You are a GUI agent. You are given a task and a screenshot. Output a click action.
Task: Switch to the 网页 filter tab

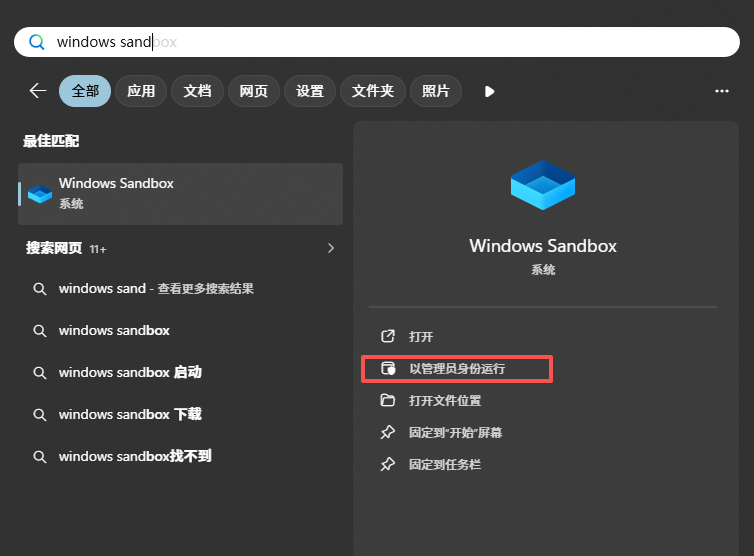click(x=253, y=91)
